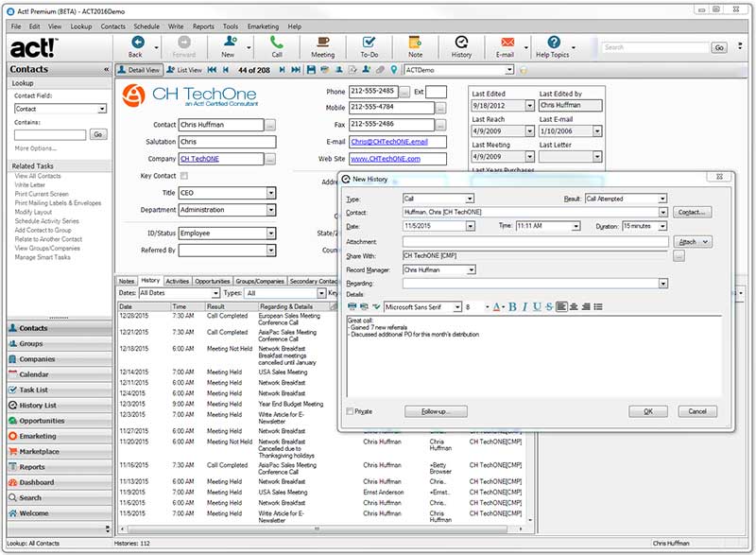Click the spell check icon in details toolbar
The width and height of the screenshot is (756, 555).
(376, 306)
